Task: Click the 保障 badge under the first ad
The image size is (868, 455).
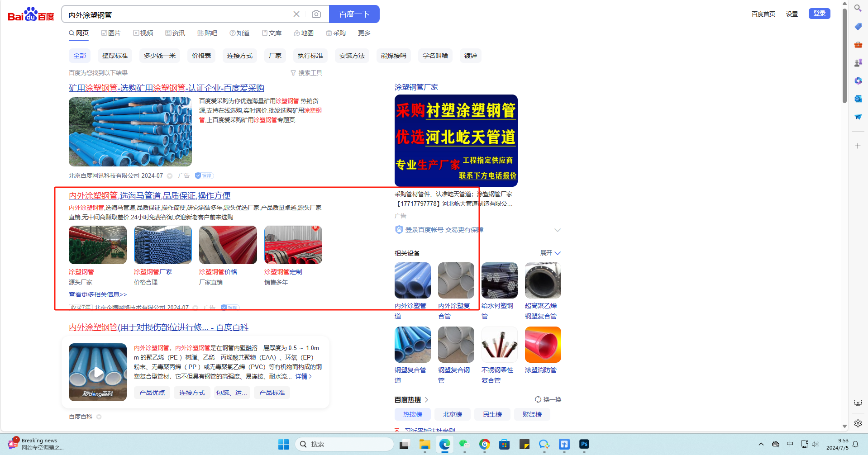Action: click(x=204, y=175)
